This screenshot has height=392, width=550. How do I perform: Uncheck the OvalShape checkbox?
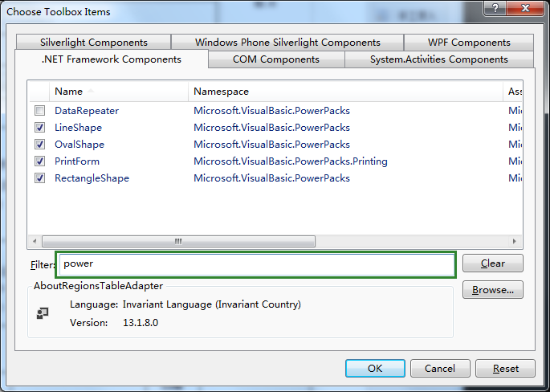point(39,145)
